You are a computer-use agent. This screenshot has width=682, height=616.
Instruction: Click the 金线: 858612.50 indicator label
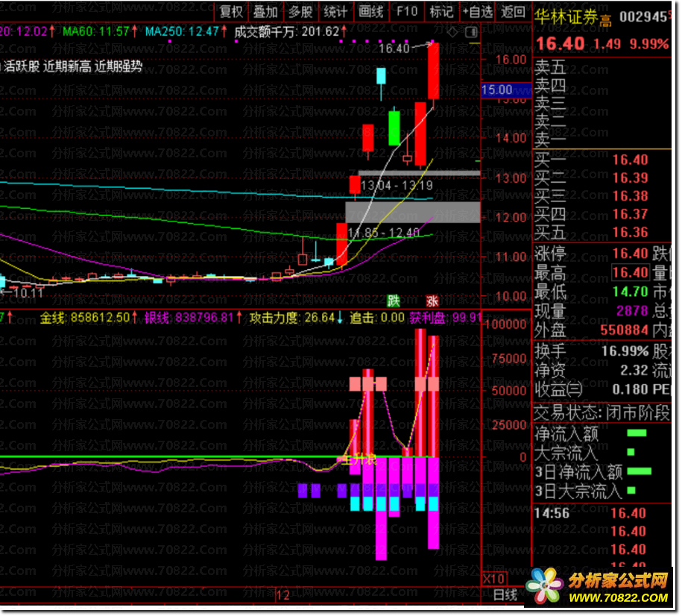(x=89, y=318)
